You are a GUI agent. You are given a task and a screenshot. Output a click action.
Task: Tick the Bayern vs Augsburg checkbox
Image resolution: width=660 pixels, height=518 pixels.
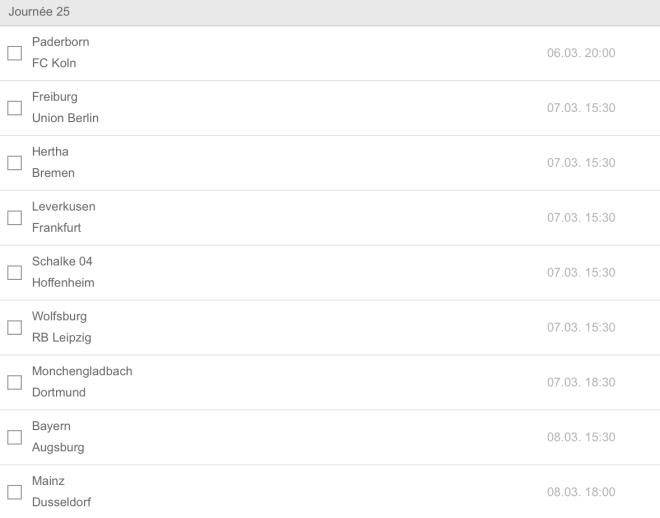(14, 438)
